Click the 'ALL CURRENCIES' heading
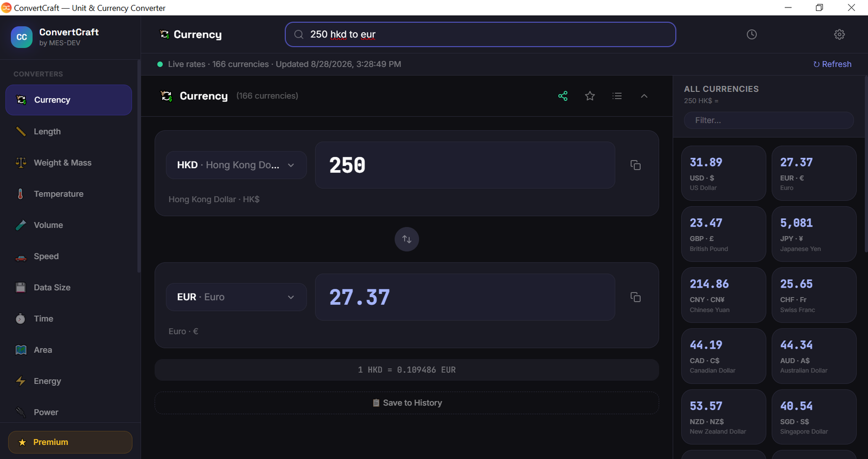This screenshot has height=459, width=868. click(722, 89)
